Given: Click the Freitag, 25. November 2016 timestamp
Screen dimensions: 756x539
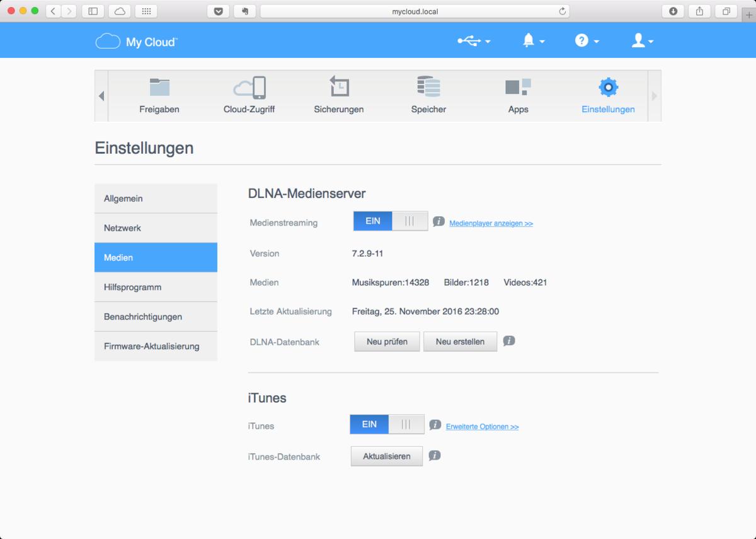Looking at the screenshot, I should pyautogui.click(x=425, y=311).
